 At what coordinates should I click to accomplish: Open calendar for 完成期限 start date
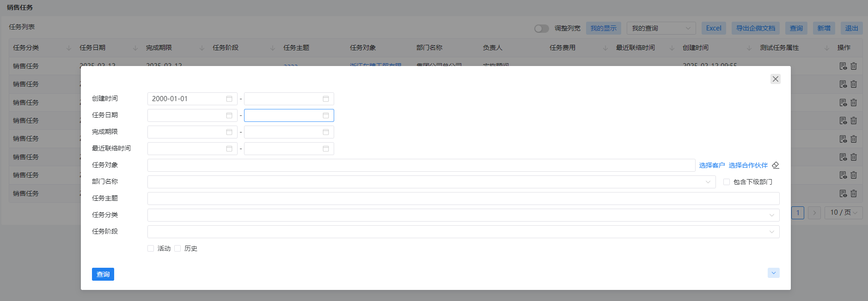[229, 132]
